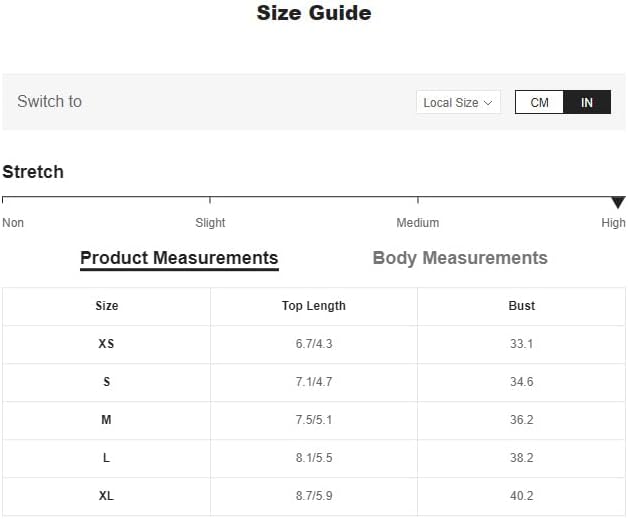The height and width of the screenshot is (519, 628).
Task: Click the Top Length column header
Action: pos(313,306)
